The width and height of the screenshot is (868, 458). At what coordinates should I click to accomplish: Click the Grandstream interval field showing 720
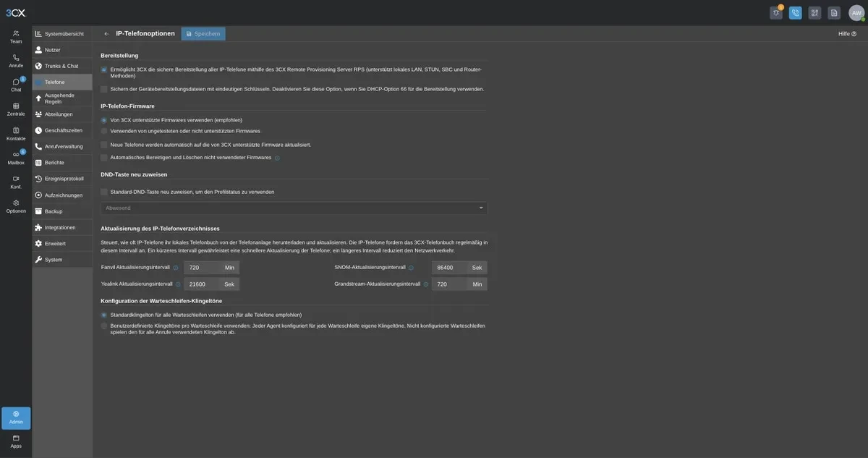click(x=449, y=284)
